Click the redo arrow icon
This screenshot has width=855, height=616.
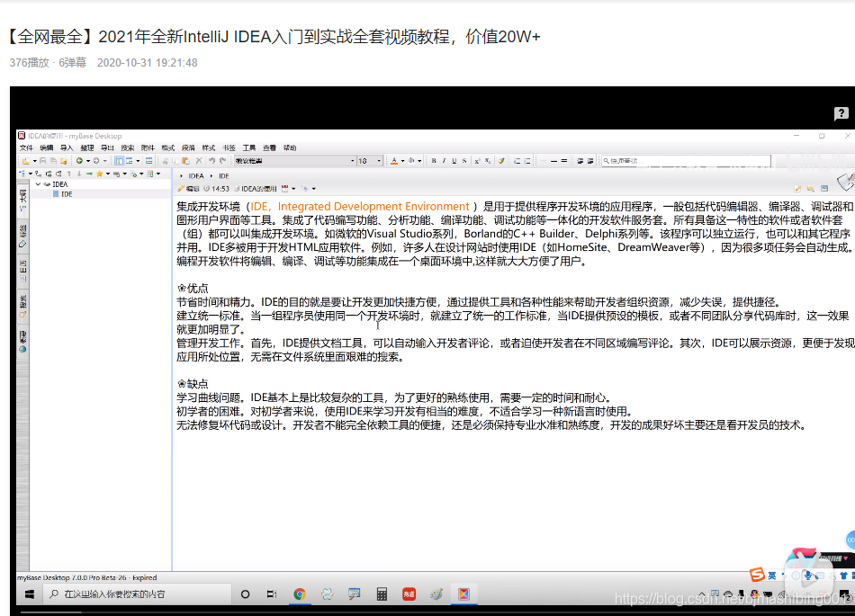pyautogui.click(x=222, y=161)
